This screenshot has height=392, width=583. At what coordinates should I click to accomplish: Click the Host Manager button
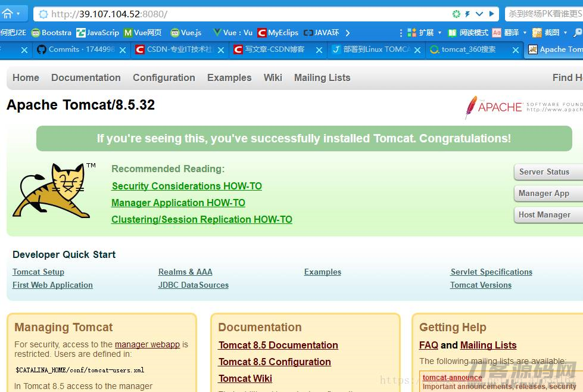[x=548, y=215]
